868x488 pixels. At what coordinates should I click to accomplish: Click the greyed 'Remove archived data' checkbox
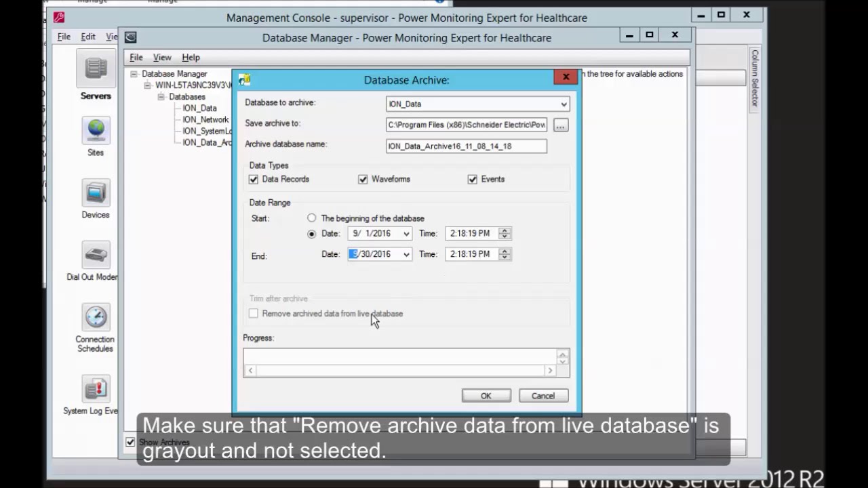click(x=254, y=314)
